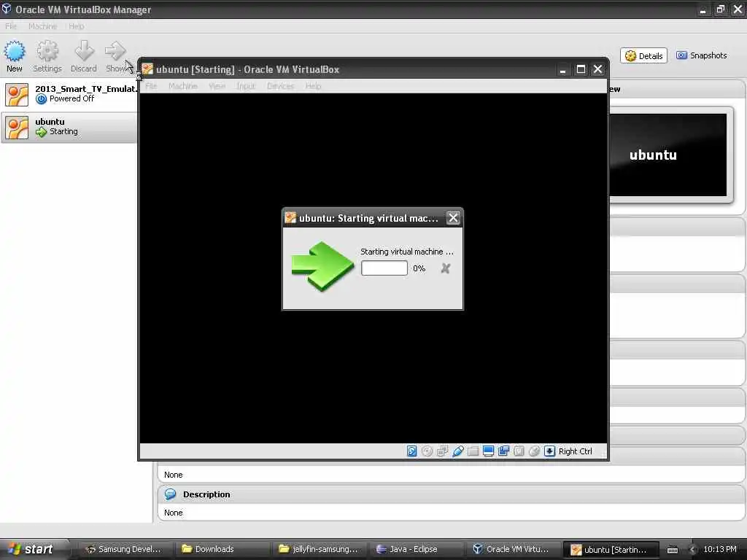Open Machine menu in ubuntu VM window

[x=183, y=86]
